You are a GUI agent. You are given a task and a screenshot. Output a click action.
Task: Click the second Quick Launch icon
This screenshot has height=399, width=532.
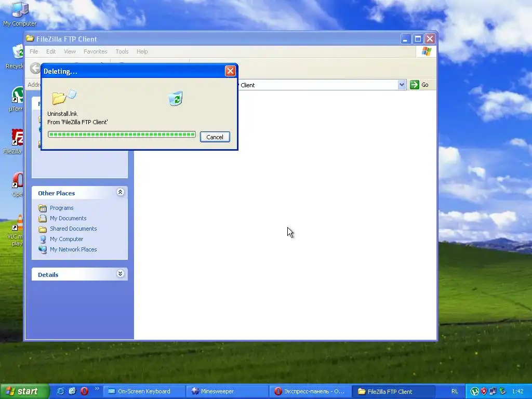point(72,391)
